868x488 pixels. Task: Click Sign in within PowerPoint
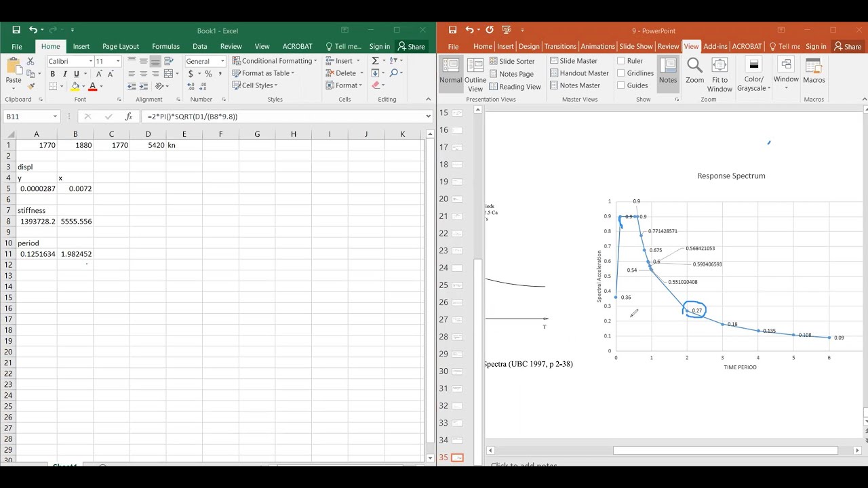tap(816, 46)
